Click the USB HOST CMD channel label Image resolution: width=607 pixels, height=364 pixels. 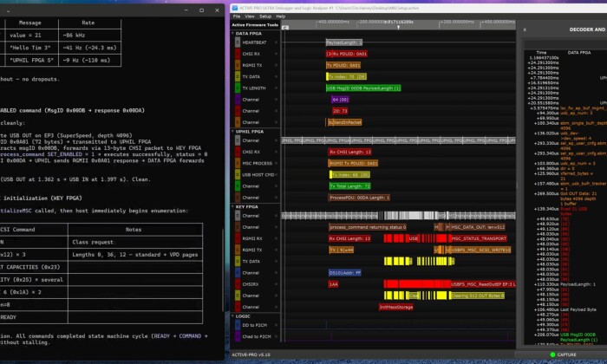pos(258,175)
